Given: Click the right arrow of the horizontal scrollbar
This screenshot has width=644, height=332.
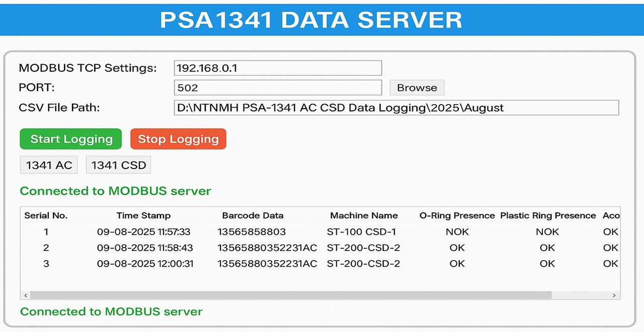Looking at the screenshot, I should [614, 295].
